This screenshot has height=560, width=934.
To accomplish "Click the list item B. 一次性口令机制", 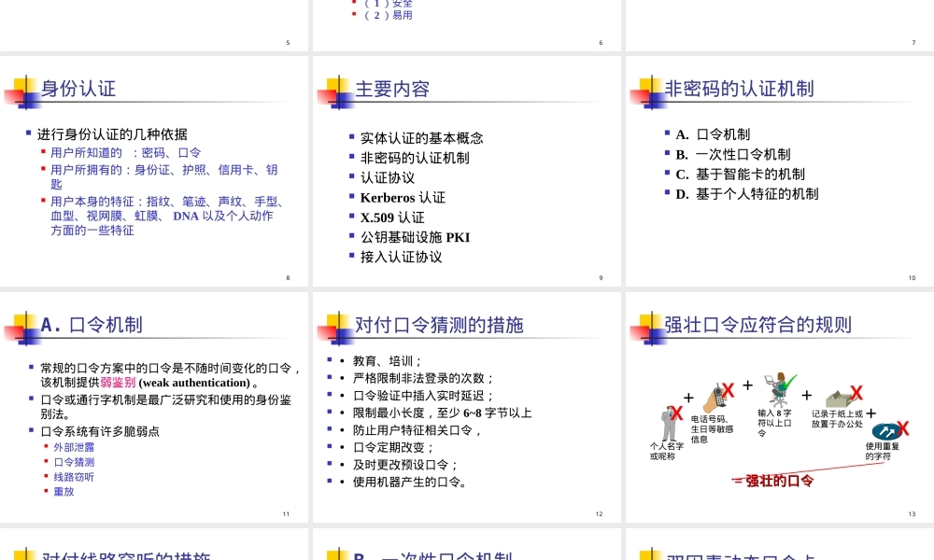I will pyautogui.click(x=732, y=154).
